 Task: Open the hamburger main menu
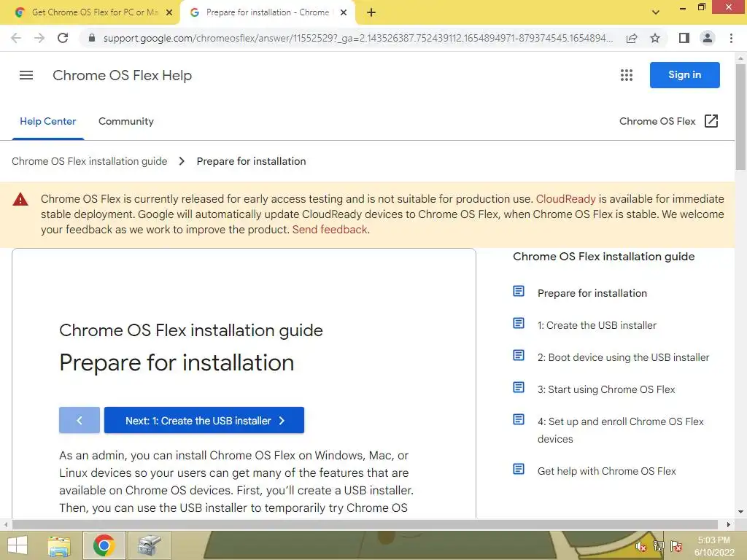26,75
